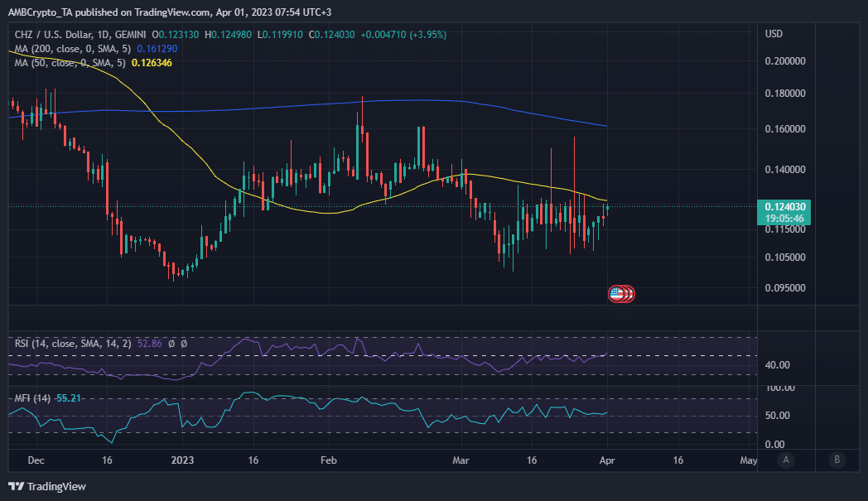868x501 pixels.
Task: Click the USD currency label on price axis
Action: pyautogui.click(x=774, y=34)
